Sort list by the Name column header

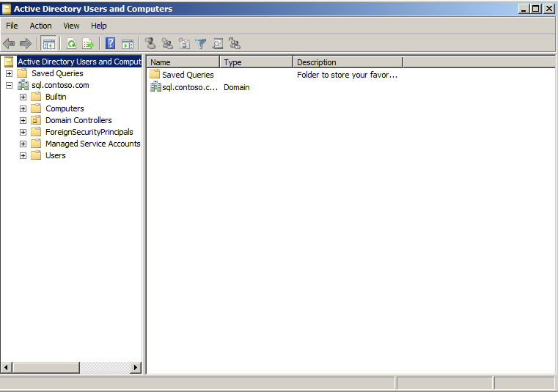(x=183, y=62)
